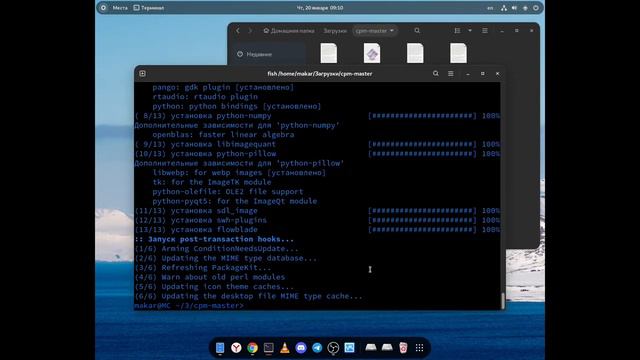The width and height of the screenshot is (640, 360).
Task: Expand the cpm-master folder dropdown in file manager
Action: 375,31
